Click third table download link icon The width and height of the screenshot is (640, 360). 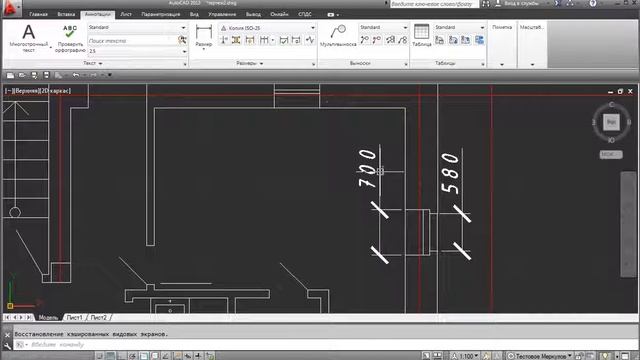[465, 40]
